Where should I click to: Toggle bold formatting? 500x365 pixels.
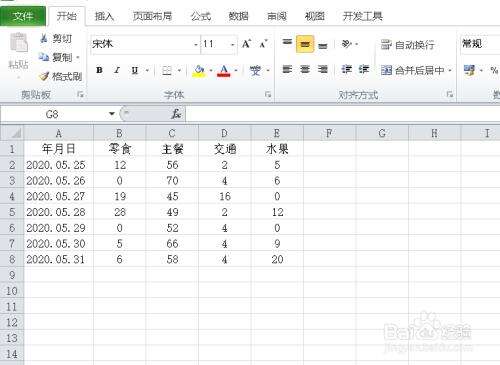point(99,70)
